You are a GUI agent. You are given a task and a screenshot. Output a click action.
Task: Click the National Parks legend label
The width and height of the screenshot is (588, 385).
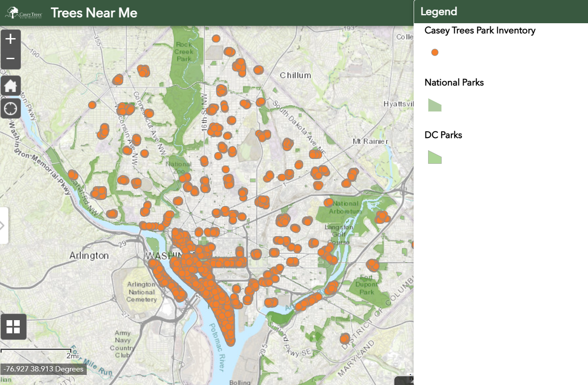tap(454, 82)
